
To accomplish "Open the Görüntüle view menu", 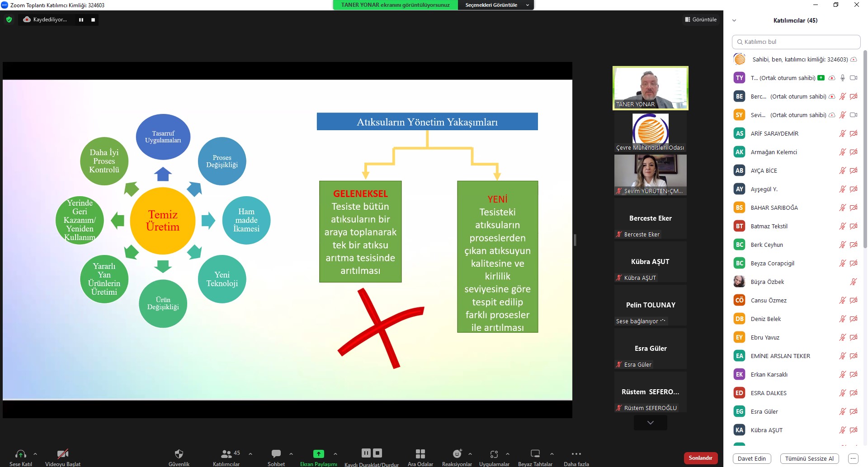I will click(701, 19).
